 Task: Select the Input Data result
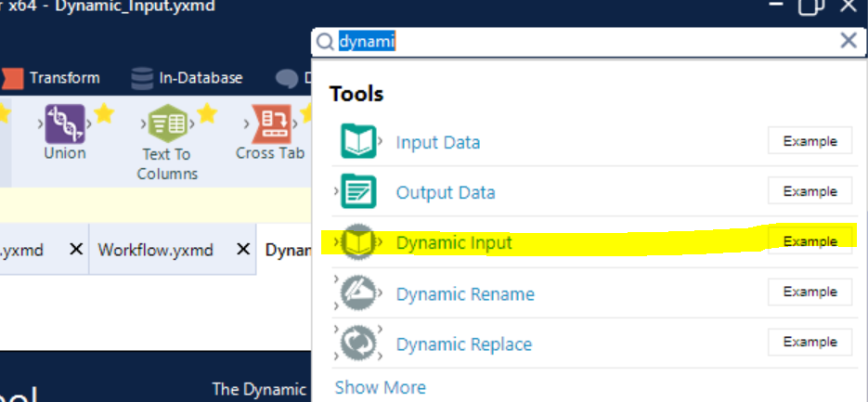(x=438, y=142)
